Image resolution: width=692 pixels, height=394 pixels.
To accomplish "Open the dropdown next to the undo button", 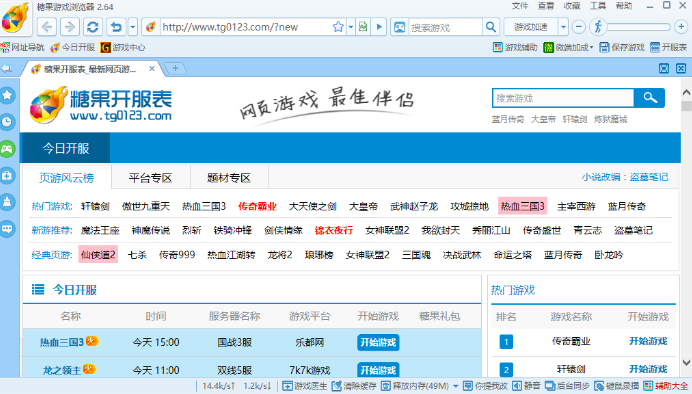I will 132,27.
